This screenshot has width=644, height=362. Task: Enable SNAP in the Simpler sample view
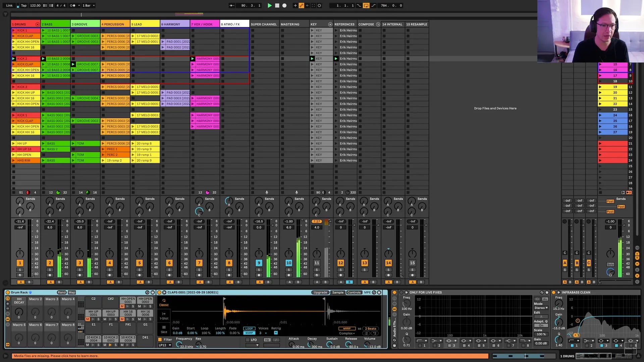249,333
